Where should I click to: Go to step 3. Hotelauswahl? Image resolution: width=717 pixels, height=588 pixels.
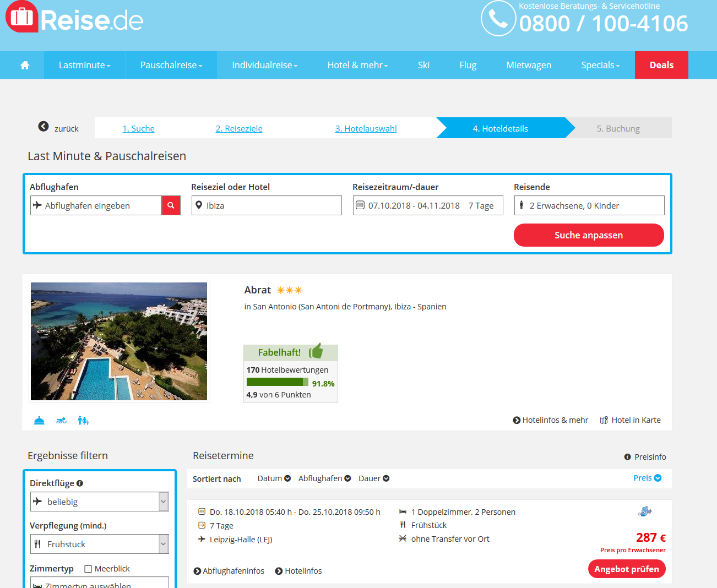coord(366,128)
